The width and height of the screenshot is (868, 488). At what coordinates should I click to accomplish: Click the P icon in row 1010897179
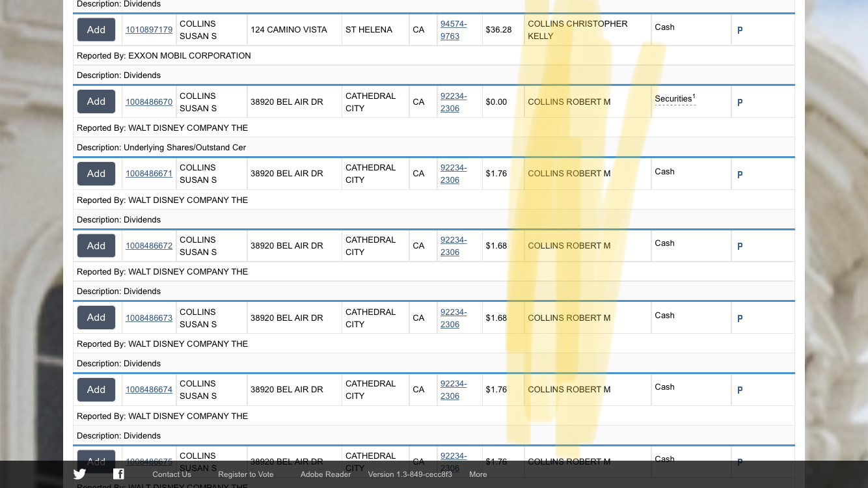click(740, 31)
